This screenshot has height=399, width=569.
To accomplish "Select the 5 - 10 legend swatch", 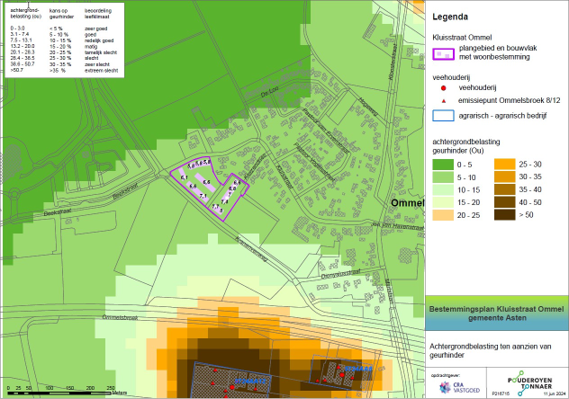I will (443, 177).
